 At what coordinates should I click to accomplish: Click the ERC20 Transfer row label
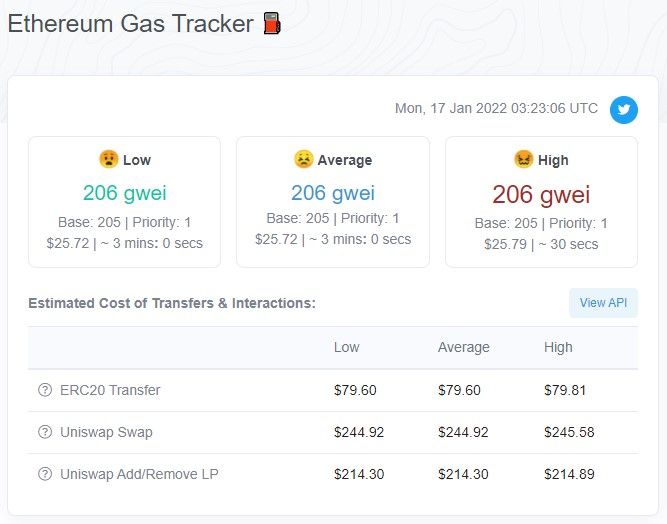pyautogui.click(x=110, y=390)
